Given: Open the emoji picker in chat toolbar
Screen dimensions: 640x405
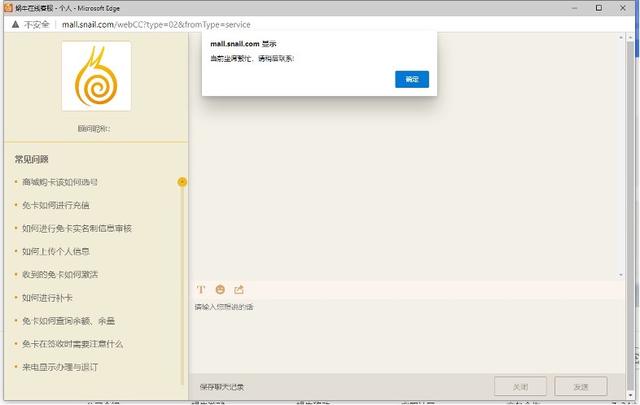Looking at the screenshot, I should pyautogui.click(x=220, y=289).
